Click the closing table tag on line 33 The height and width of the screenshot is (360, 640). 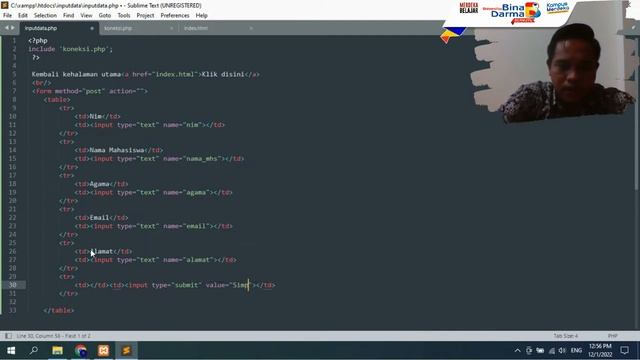(59, 311)
